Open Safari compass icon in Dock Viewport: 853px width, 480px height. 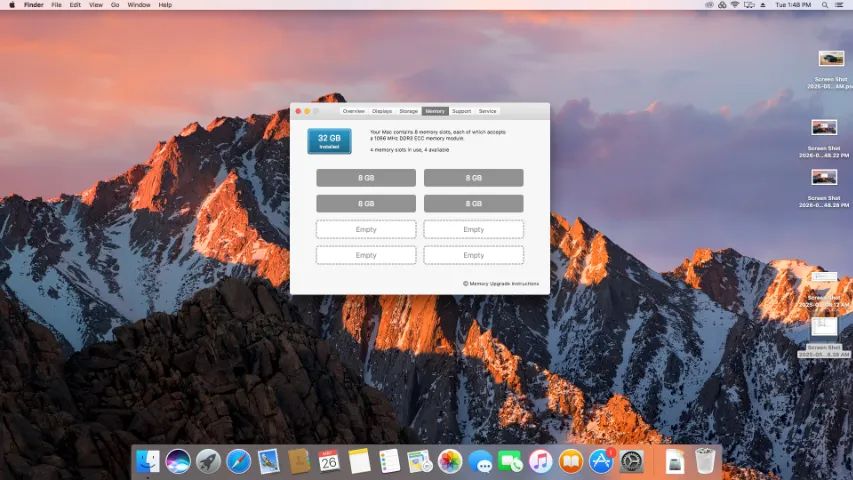(238, 461)
